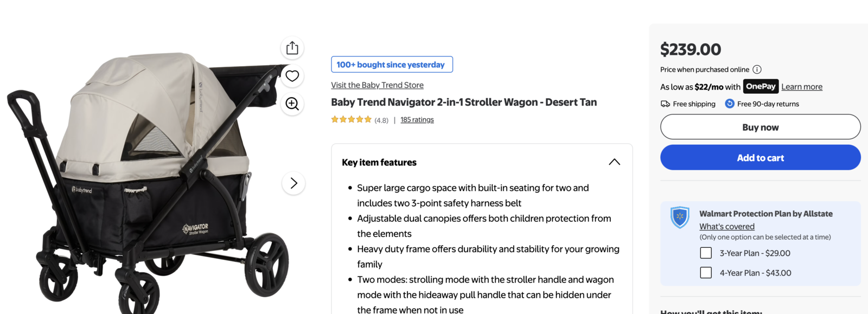Click Learn more about OnePay
This screenshot has width=868, height=314.
point(801,87)
